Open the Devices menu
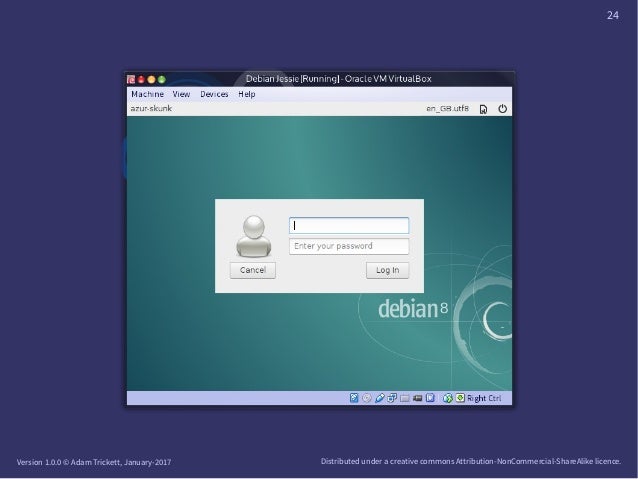Image resolution: width=638 pixels, height=479 pixels. coord(214,94)
